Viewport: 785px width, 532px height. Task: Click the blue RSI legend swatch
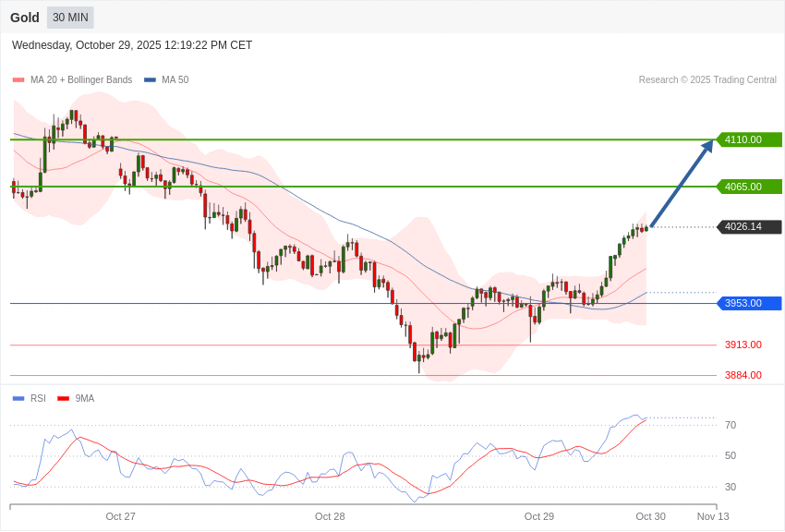coord(18,399)
